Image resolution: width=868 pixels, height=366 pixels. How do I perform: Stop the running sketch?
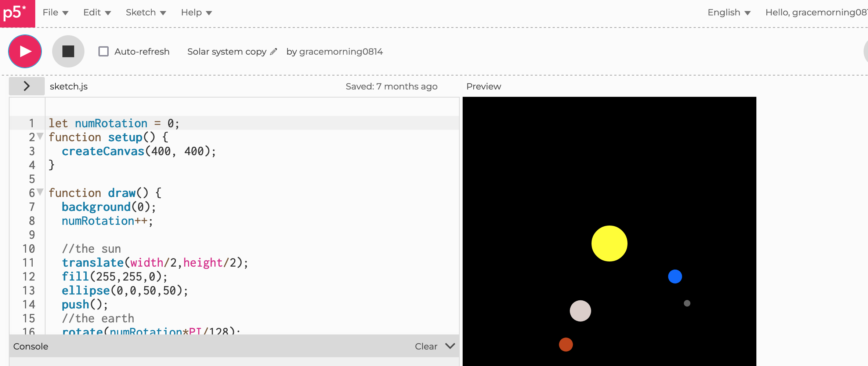point(68,51)
